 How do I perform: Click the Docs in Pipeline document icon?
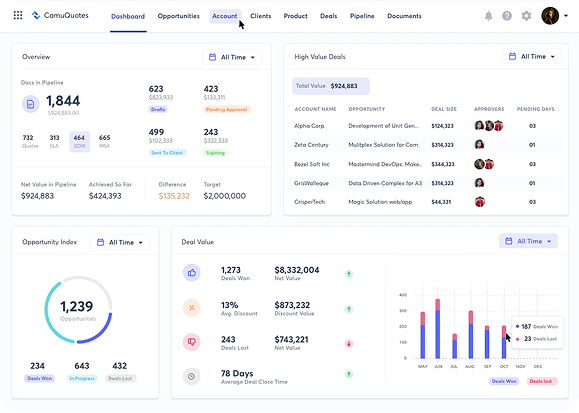(x=30, y=104)
